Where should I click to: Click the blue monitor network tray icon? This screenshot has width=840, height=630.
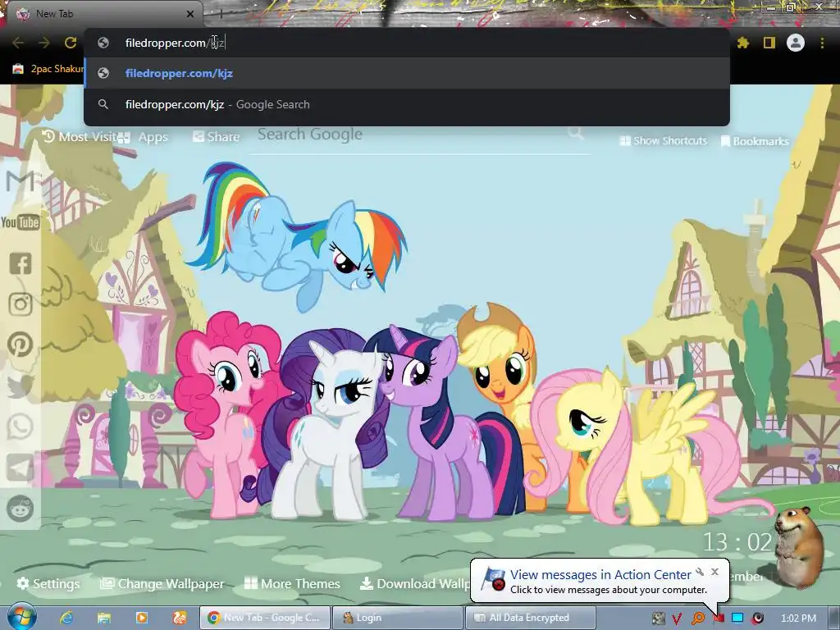pos(737,619)
